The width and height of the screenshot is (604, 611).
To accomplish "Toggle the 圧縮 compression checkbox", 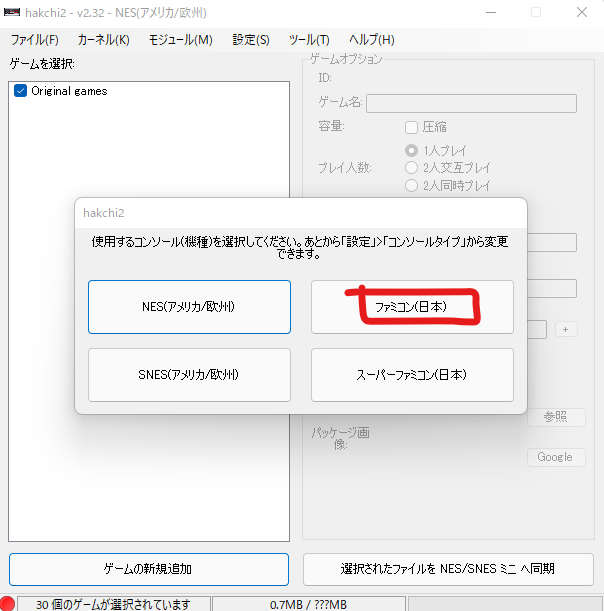I will (x=411, y=127).
